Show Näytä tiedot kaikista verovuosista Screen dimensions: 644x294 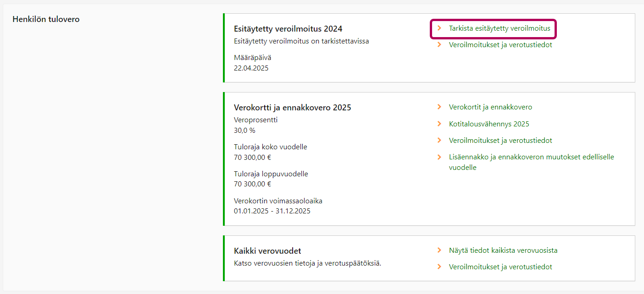[x=503, y=250]
